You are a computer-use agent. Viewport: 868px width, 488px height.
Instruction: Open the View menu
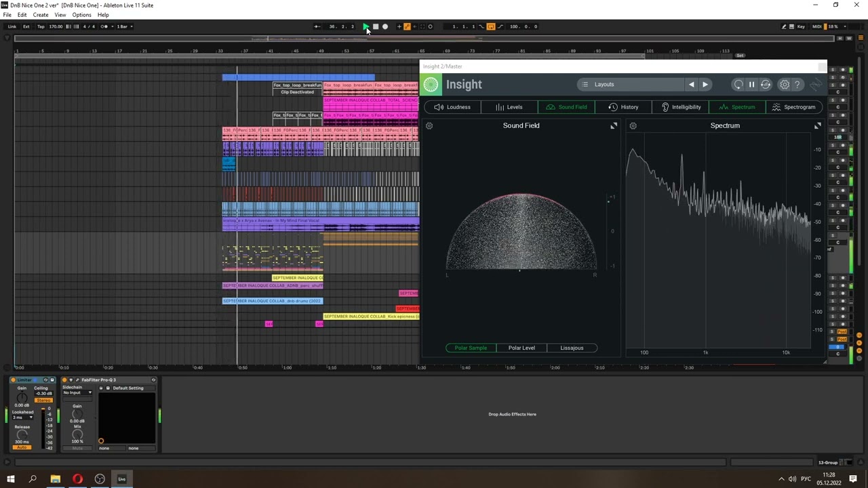(60, 15)
